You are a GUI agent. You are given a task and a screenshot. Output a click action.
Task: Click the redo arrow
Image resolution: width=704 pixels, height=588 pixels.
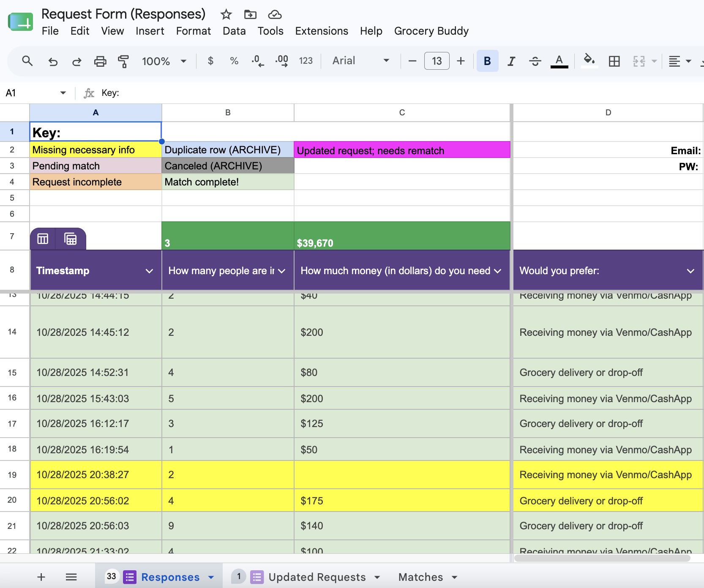point(76,61)
